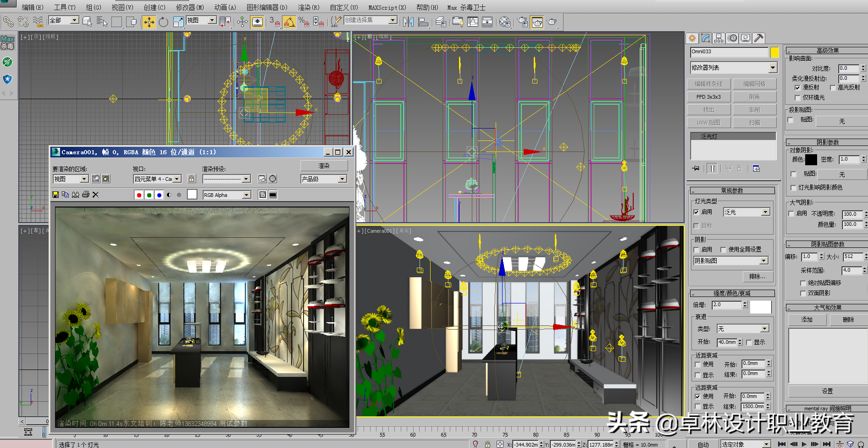Open the 工具(T) menu
Image resolution: width=868 pixels, height=448 pixels.
pos(65,7)
